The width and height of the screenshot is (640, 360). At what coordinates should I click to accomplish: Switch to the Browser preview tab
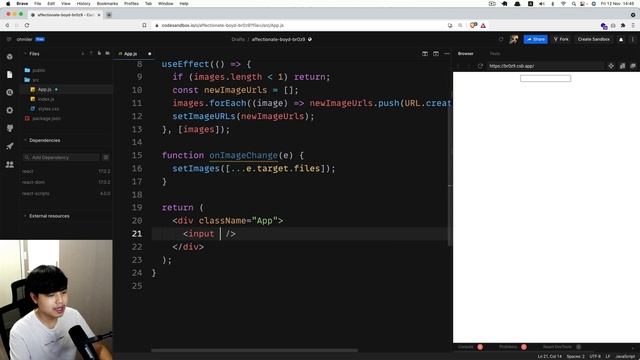coord(465,53)
